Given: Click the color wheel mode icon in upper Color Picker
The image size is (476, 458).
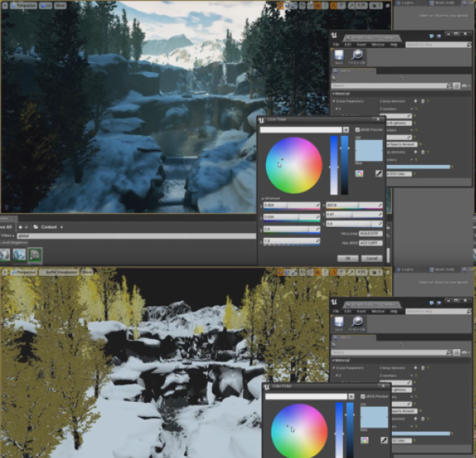Looking at the screenshot, I should pyautogui.click(x=359, y=173).
